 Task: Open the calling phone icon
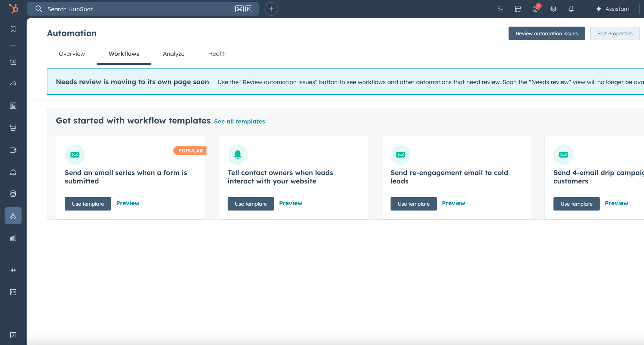click(500, 9)
